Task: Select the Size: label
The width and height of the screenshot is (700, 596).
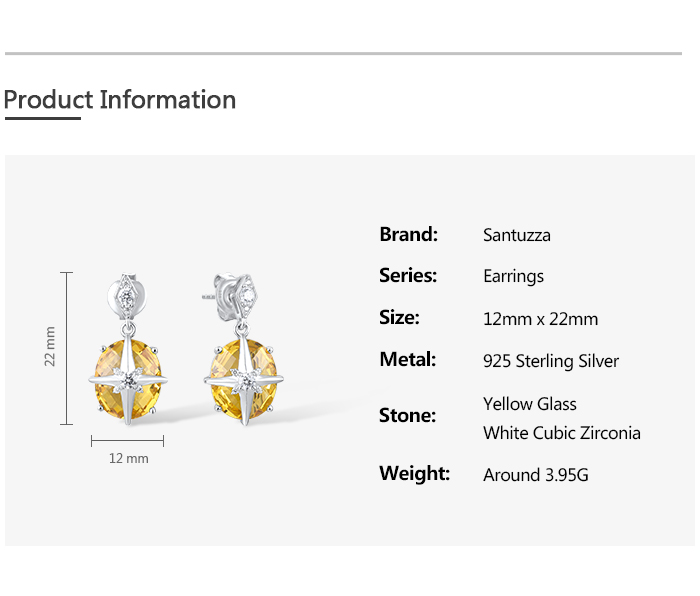Action: click(x=399, y=318)
